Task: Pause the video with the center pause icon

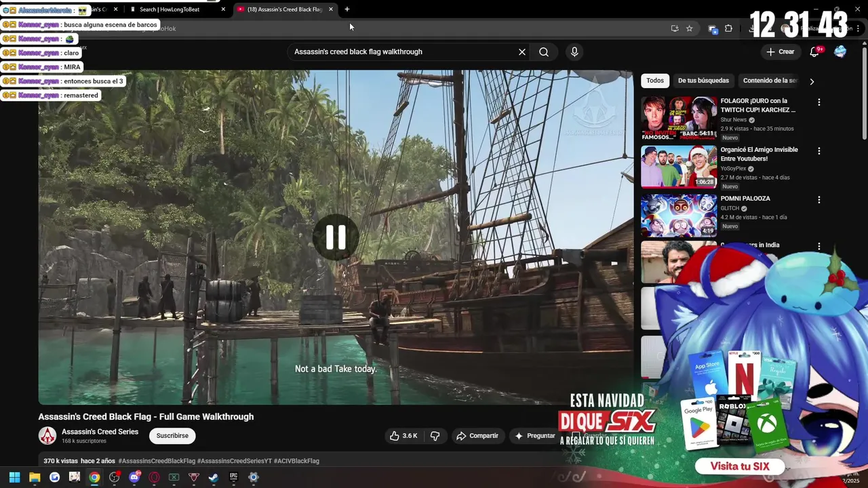Action: coord(336,237)
